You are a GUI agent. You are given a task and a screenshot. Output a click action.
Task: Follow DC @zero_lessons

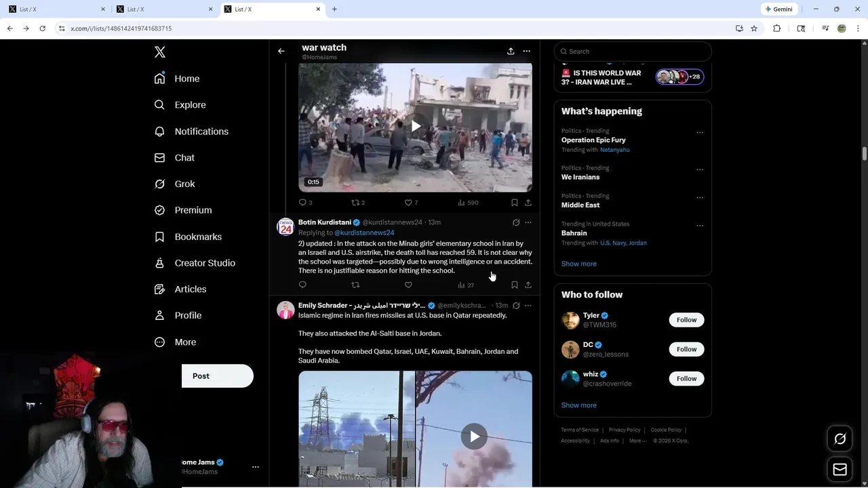point(686,349)
